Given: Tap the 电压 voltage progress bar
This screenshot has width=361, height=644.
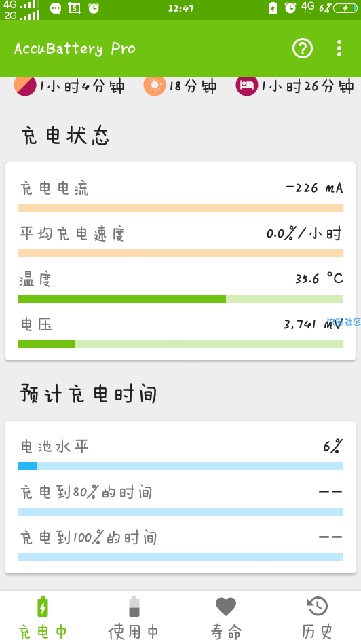Looking at the screenshot, I should click(180, 344).
